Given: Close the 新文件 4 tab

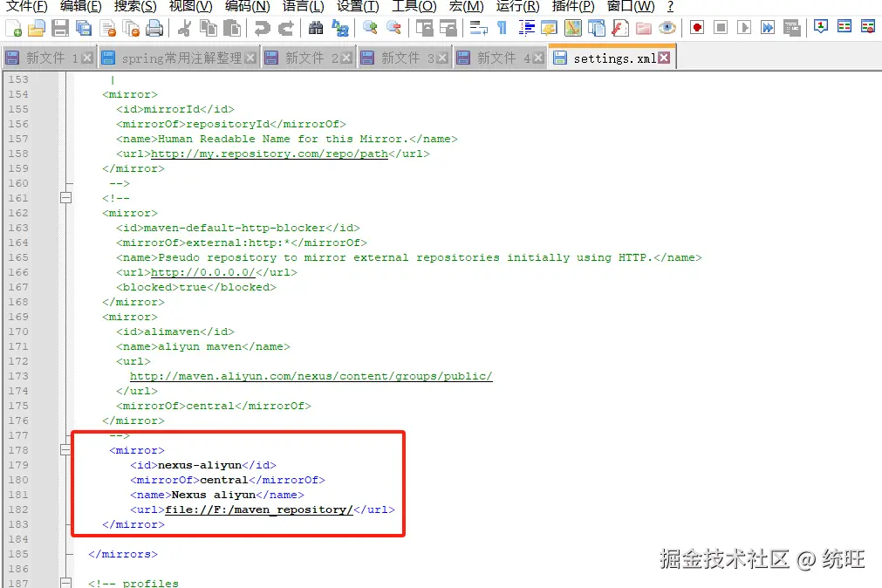Looking at the screenshot, I should [x=538, y=58].
